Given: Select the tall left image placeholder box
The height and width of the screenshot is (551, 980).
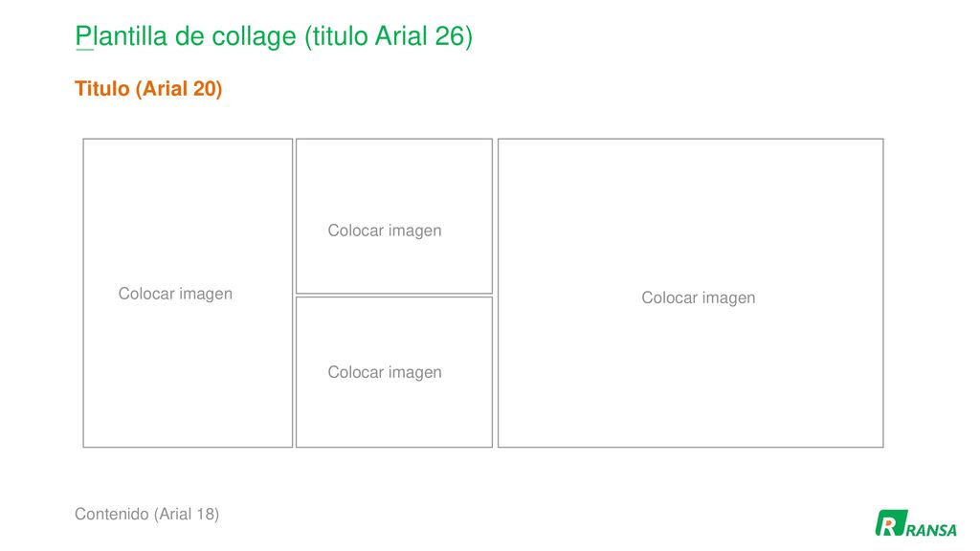Looking at the screenshot, I should click(x=188, y=293).
